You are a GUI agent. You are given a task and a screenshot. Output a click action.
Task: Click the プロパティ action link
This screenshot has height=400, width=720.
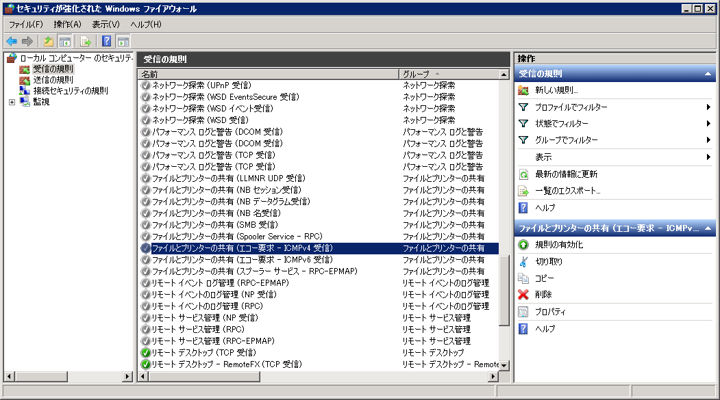coord(550,311)
